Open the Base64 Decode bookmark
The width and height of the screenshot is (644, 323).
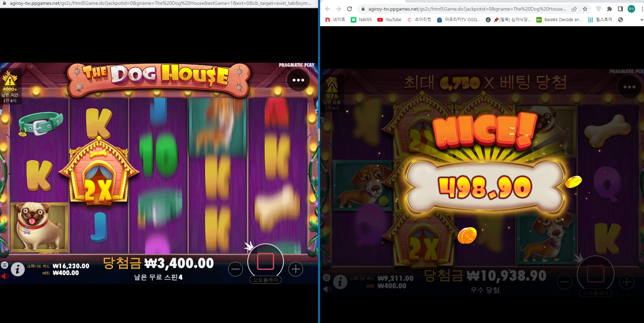point(559,20)
